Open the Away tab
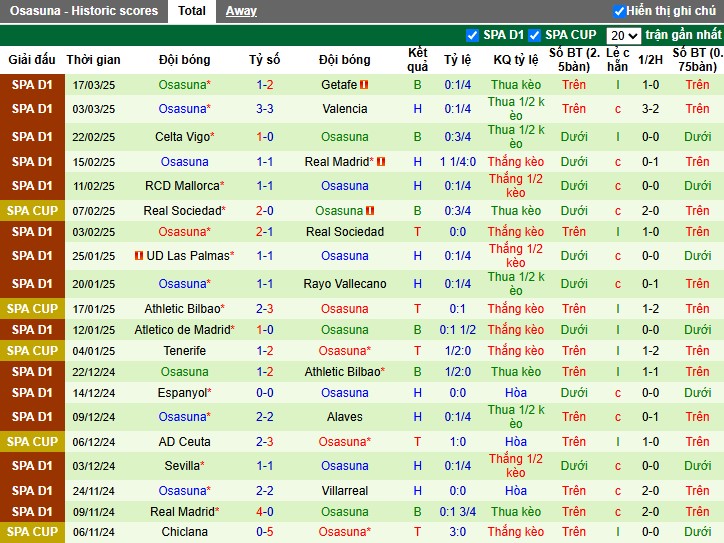Screen dimensions: 724x543 pos(241,11)
